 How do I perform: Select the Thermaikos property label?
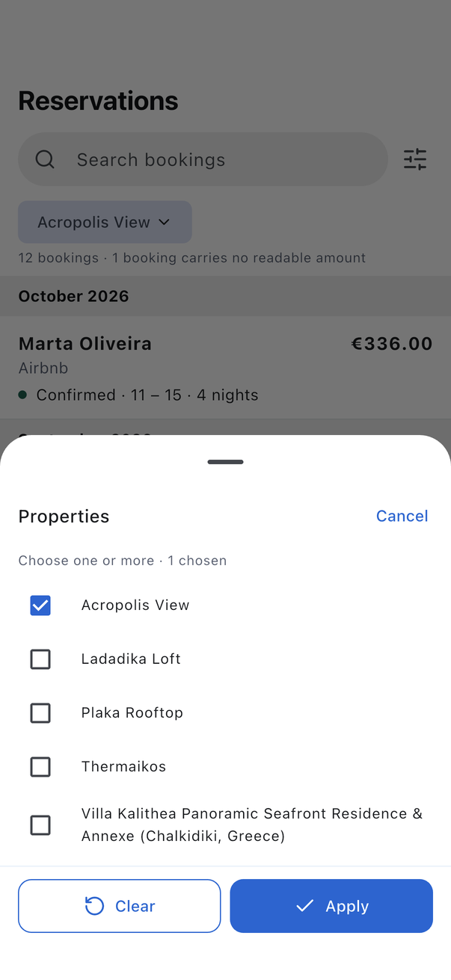123,767
